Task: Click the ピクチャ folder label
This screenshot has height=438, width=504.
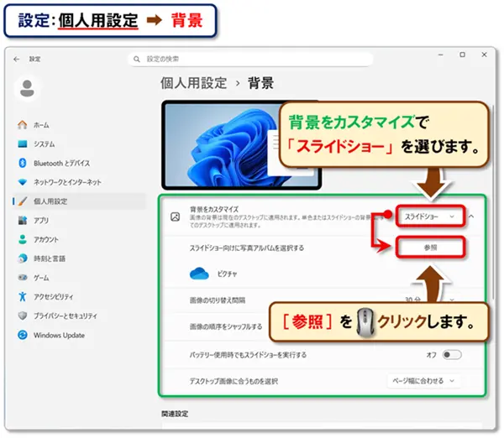Action: (x=227, y=274)
